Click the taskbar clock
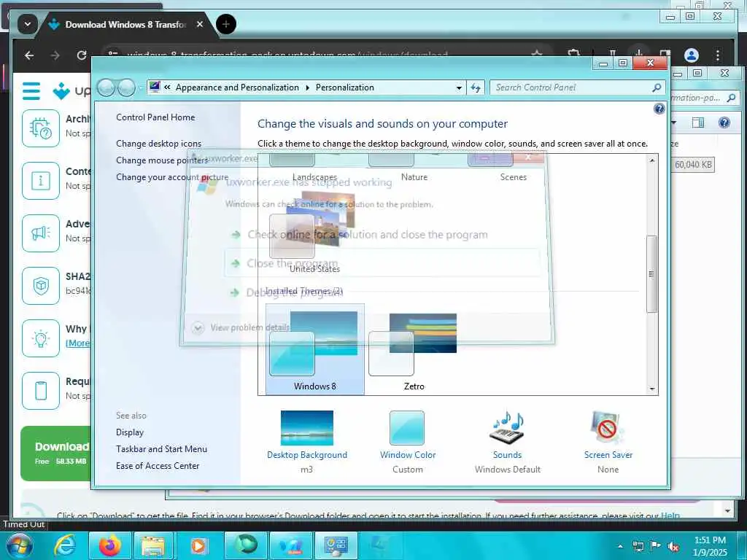The height and width of the screenshot is (560, 747). coord(710,546)
